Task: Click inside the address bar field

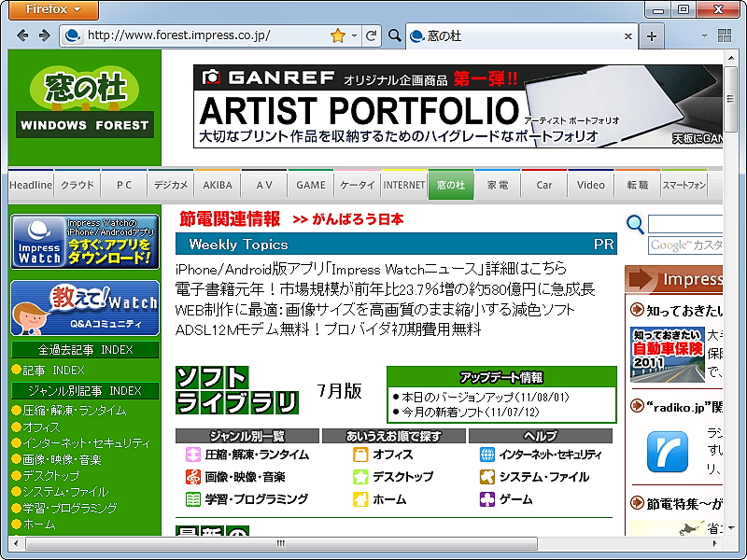Action: click(x=187, y=35)
